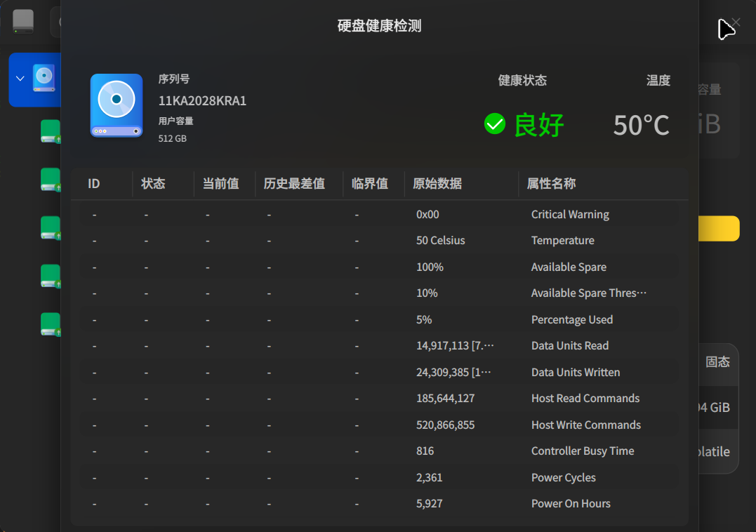Click the 序列号 label
This screenshot has height=532, width=756.
(173, 79)
